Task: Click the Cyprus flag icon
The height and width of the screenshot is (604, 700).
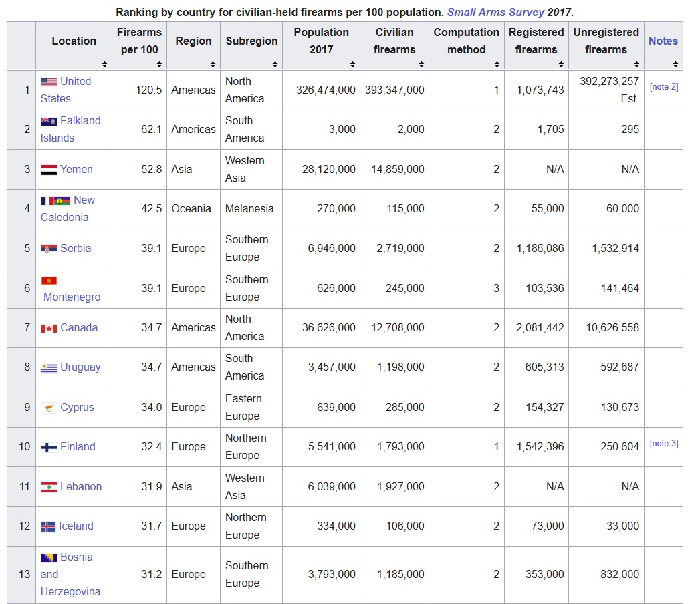Action: tap(49, 408)
